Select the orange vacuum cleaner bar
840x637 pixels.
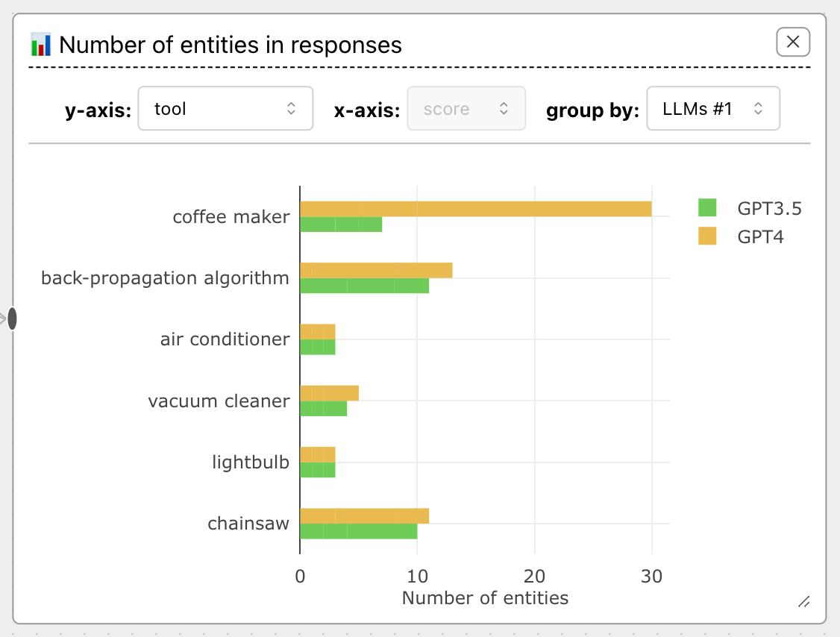[x=328, y=393]
